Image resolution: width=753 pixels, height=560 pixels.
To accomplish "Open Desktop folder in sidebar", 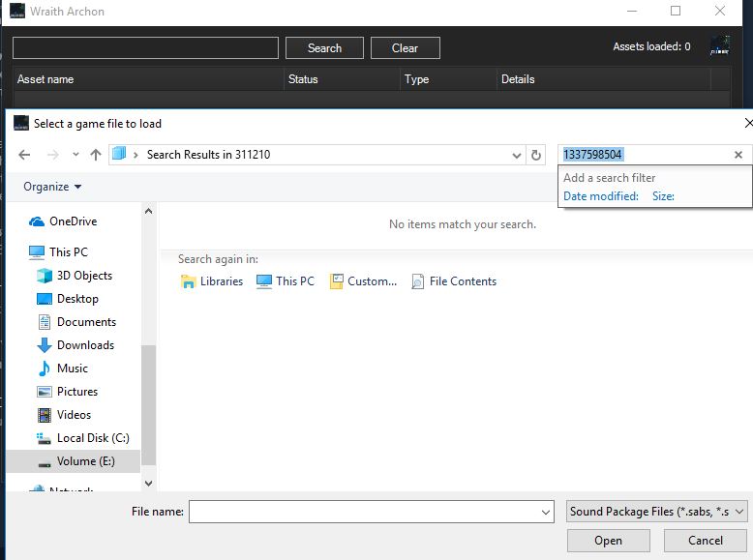I will [x=68, y=299].
